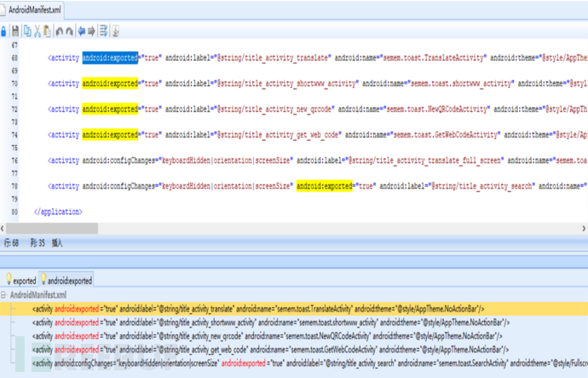Screen dimensions: 588x378
Task: Click the row indicator '行: 68' in status bar
Action: tap(11, 243)
